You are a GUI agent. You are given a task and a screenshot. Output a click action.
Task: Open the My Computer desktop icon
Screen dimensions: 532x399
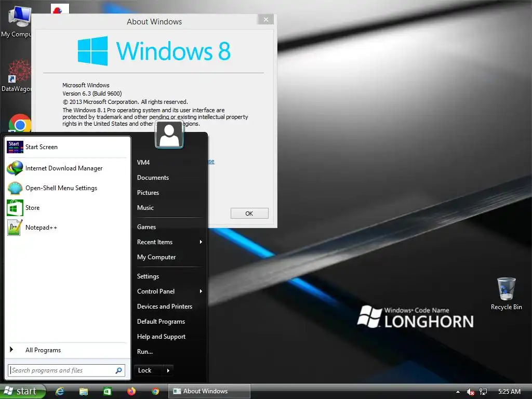coord(16,21)
